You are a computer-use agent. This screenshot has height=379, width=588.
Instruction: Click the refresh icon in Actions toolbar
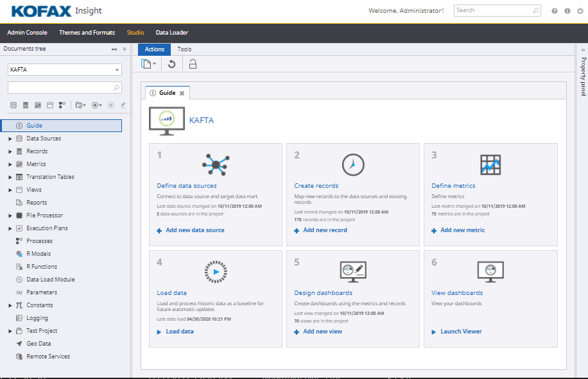[171, 64]
